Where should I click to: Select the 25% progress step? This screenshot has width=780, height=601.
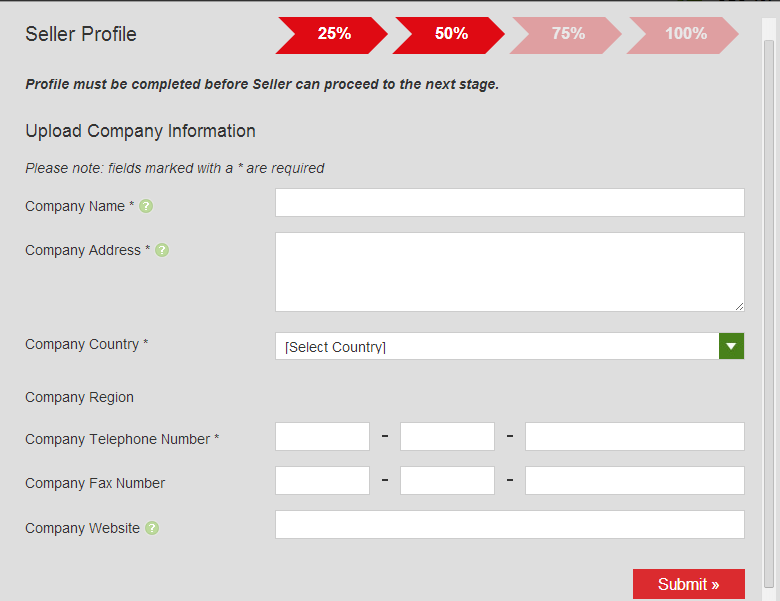(332, 34)
